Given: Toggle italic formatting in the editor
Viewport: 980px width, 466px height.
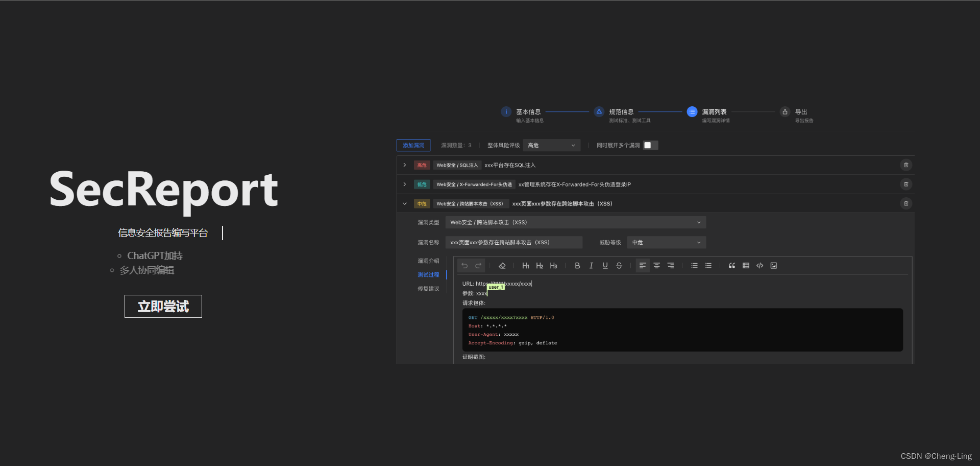Looking at the screenshot, I should 591,266.
